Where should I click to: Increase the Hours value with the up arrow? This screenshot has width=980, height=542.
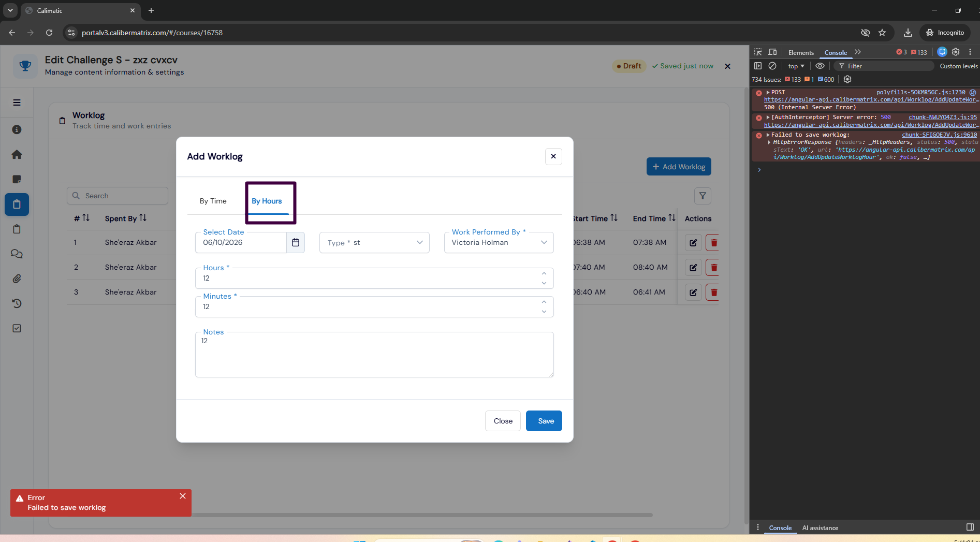click(544, 273)
